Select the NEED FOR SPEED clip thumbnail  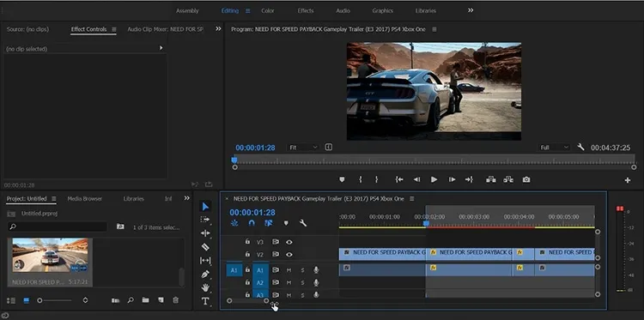click(50, 255)
